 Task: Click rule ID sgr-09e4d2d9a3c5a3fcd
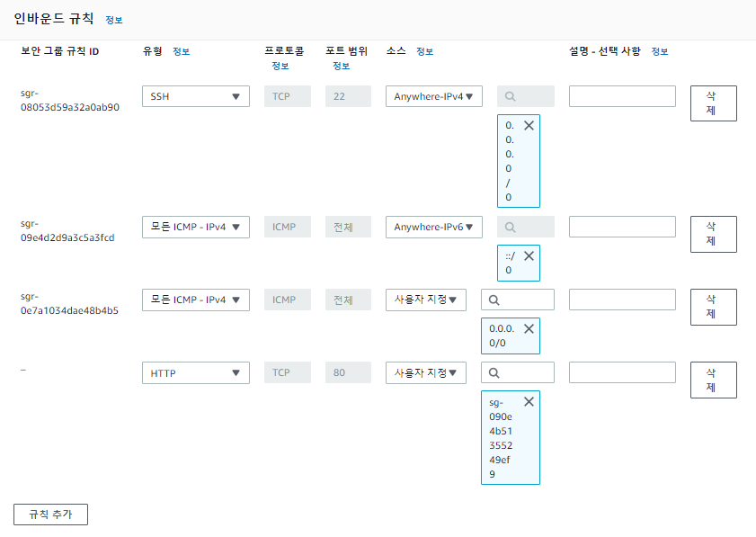tap(67, 230)
